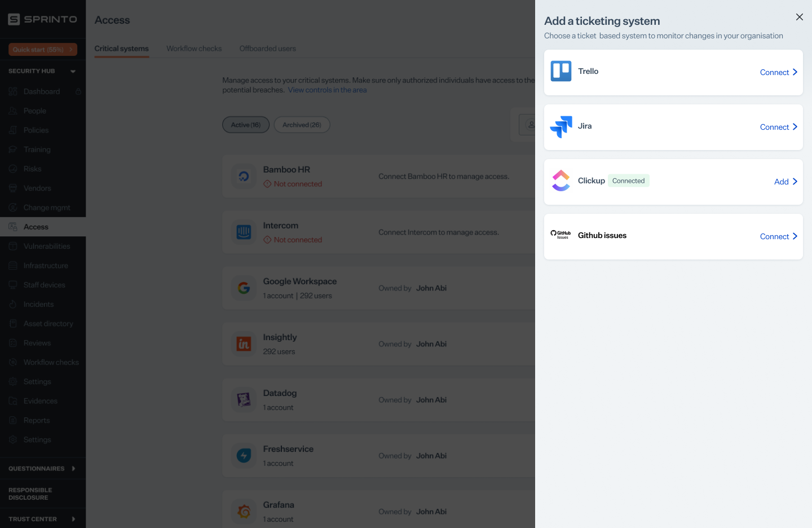Click the Workflow checks sidebar icon
Screen dimensions: 812x528
pyautogui.click(x=13, y=362)
